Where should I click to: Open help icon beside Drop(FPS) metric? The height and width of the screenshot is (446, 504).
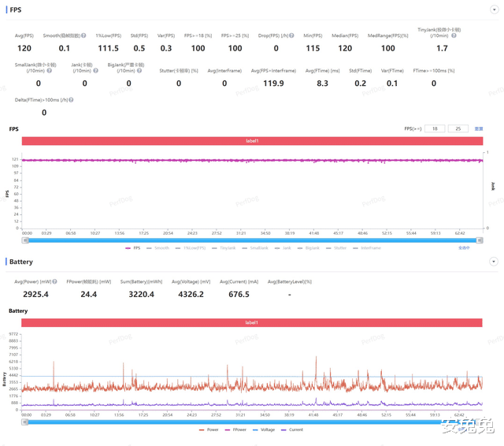[291, 35]
